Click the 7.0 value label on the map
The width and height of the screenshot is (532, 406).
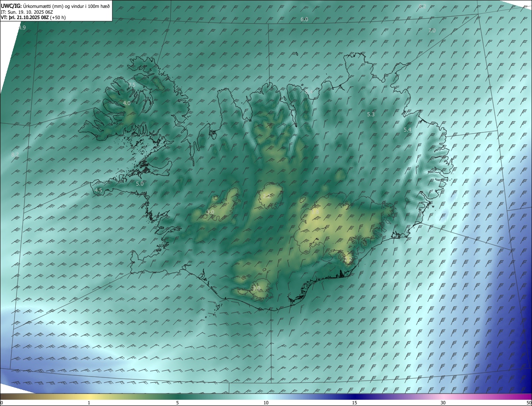(432, 31)
